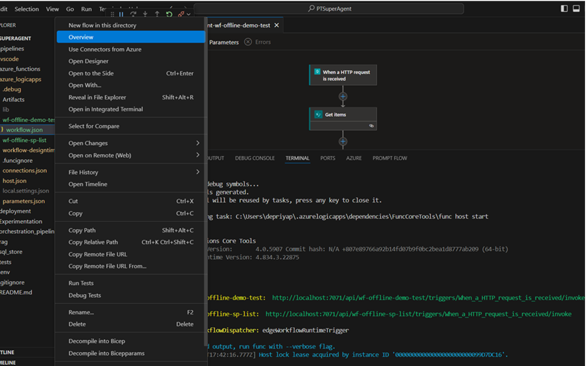Restart the debug session, green icon
The height and width of the screenshot is (366, 588).
169,14
